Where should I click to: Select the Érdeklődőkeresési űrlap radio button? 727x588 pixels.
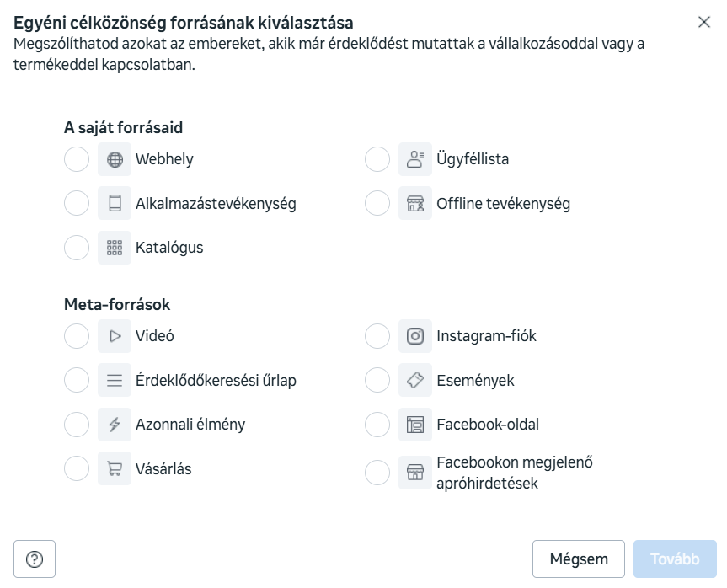point(77,381)
